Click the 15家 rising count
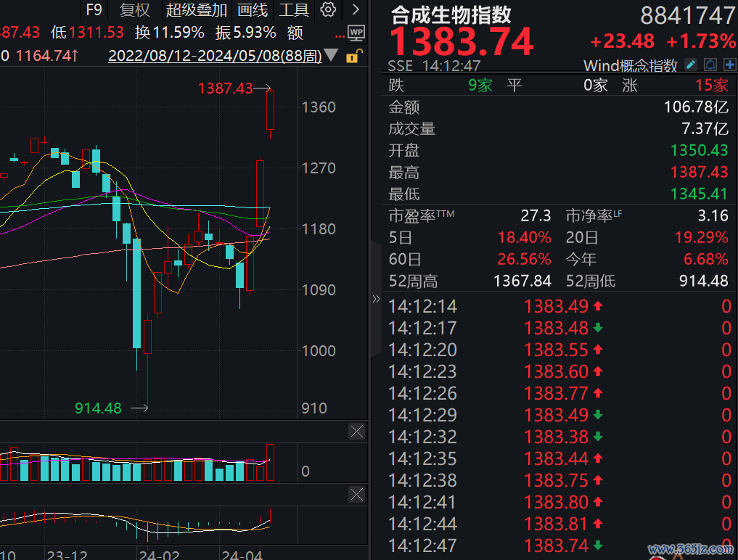The width and height of the screenshot is (738, 560). 712,85
